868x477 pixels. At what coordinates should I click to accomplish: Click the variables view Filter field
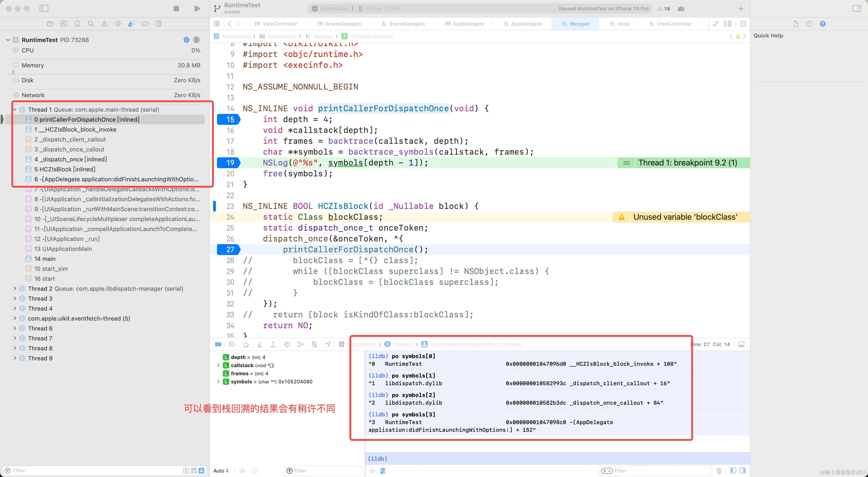[323, 471]
